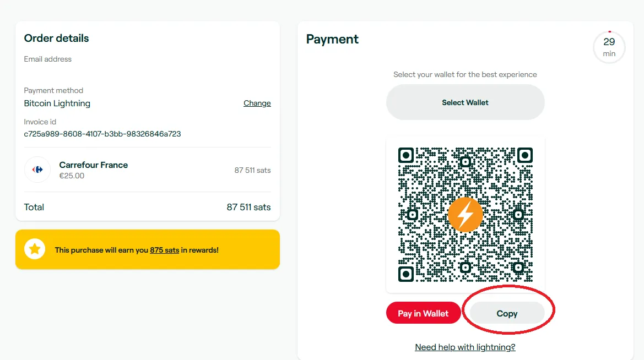Click the 29 min countdown timer circle
This screenshot has height=360, width=644.
click(x=609, y=47)
